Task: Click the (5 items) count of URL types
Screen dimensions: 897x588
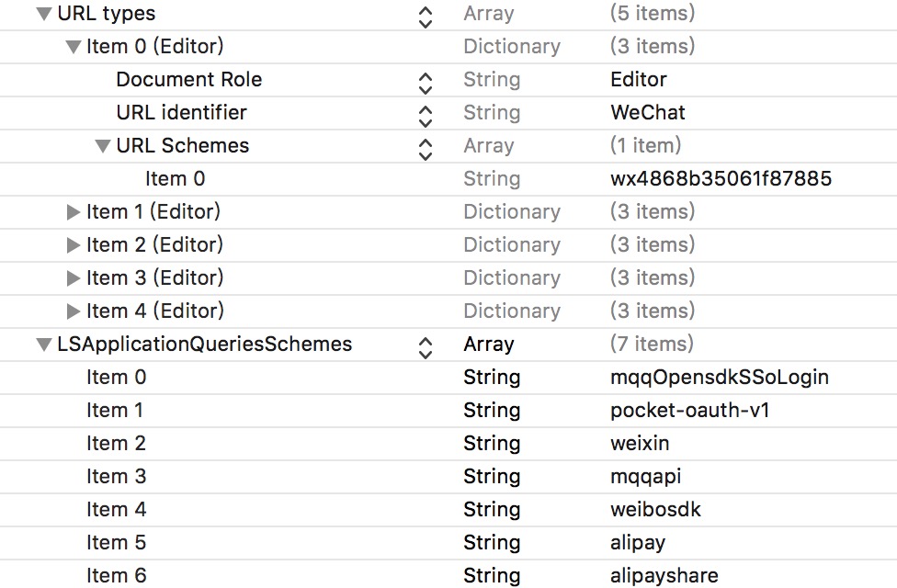Action: click(x=653, y=13)
